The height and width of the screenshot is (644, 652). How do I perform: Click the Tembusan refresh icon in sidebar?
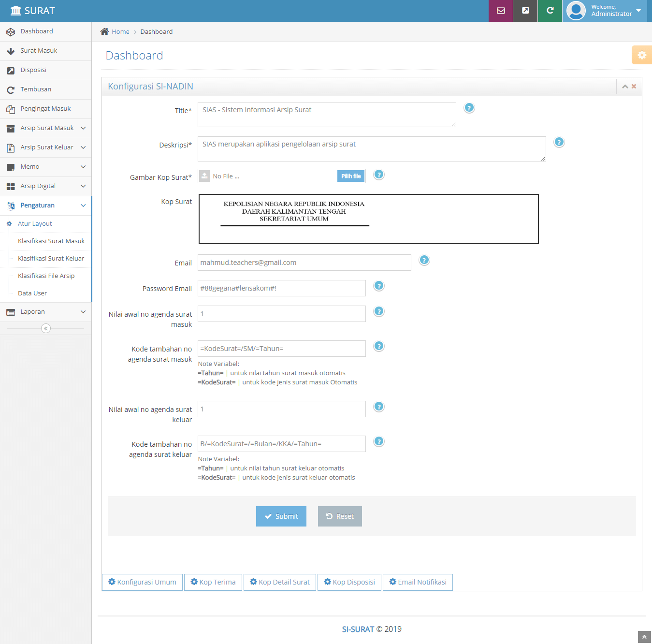11,90
